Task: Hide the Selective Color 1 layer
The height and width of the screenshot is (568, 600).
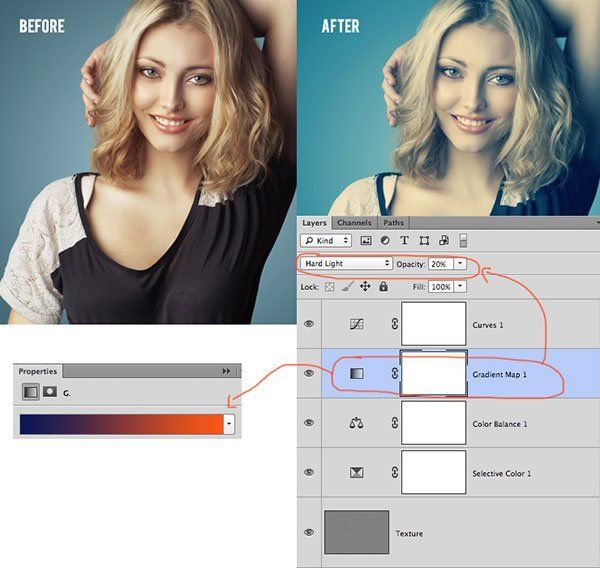Action: pyautogui.click(x=309, y=472)
